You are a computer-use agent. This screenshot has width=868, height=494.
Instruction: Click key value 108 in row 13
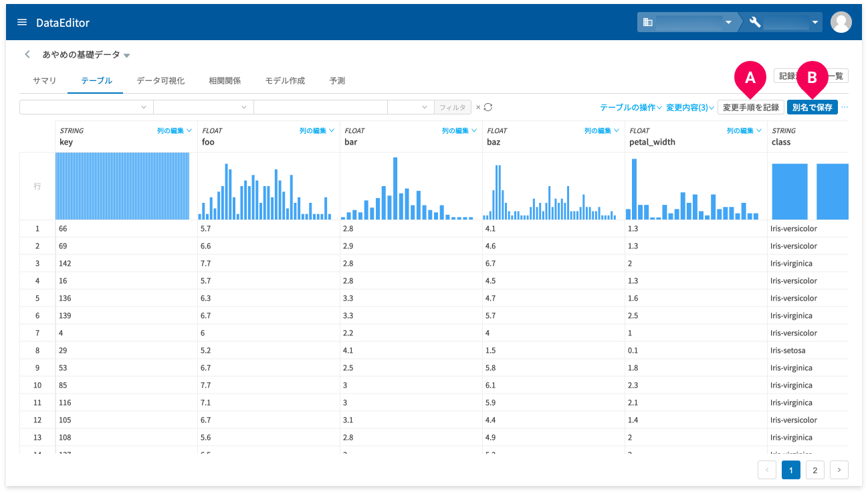pyautogui.click(x=65, y=437)
